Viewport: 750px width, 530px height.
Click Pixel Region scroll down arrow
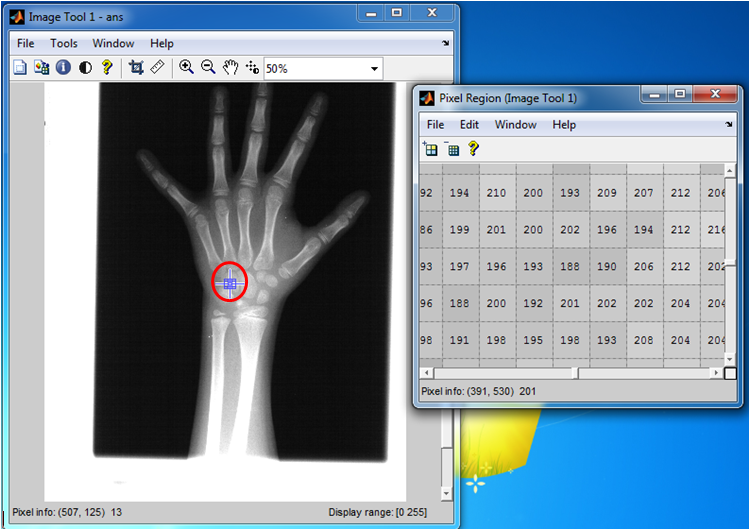click(x=730, y=359)
